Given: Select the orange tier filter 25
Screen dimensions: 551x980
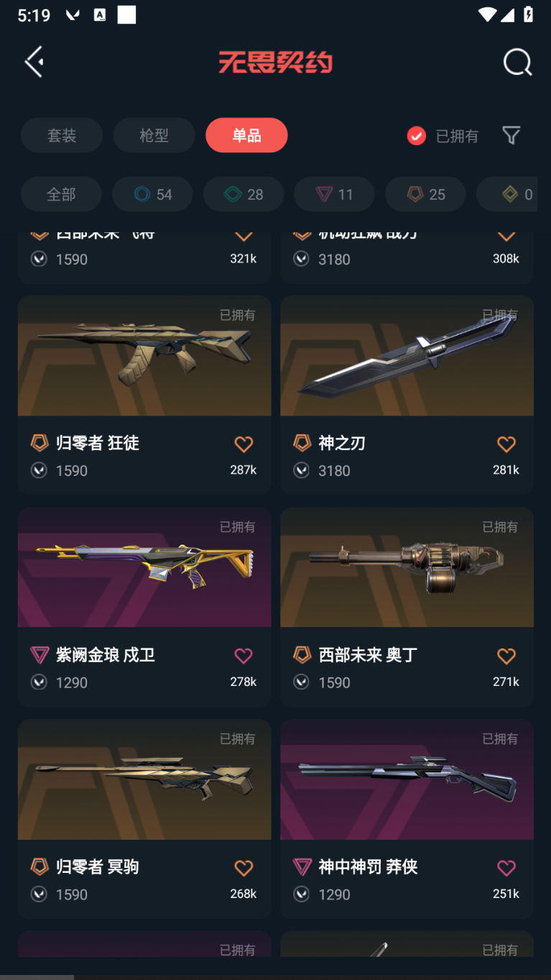Looking at the screenshot, I should click(425, 194).
